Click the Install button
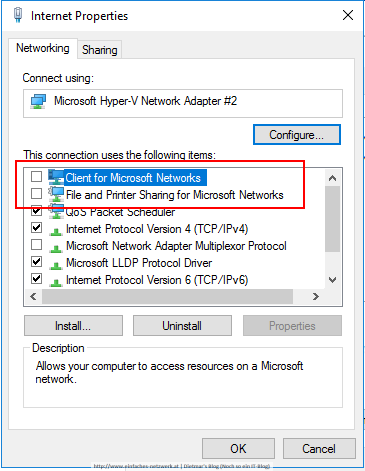This screenshot has height=471, width=365. [x=73, y=326]
